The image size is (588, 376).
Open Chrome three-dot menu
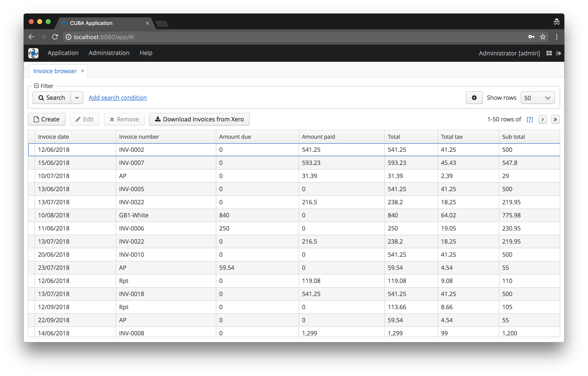coord(557,37)
